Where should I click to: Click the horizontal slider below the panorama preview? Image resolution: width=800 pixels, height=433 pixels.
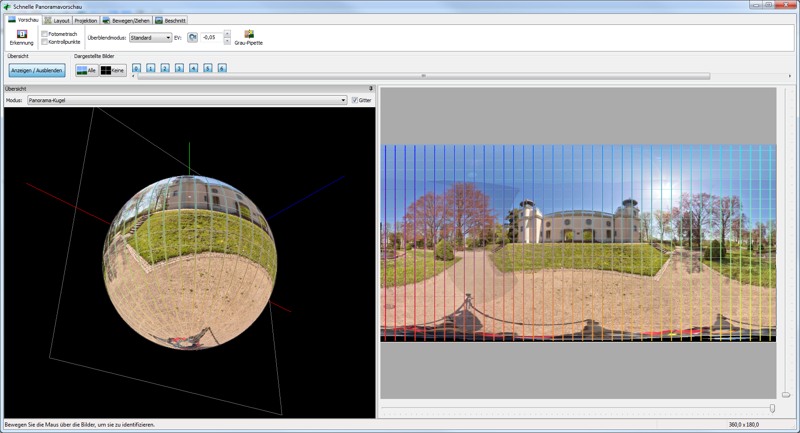(577, 408)
